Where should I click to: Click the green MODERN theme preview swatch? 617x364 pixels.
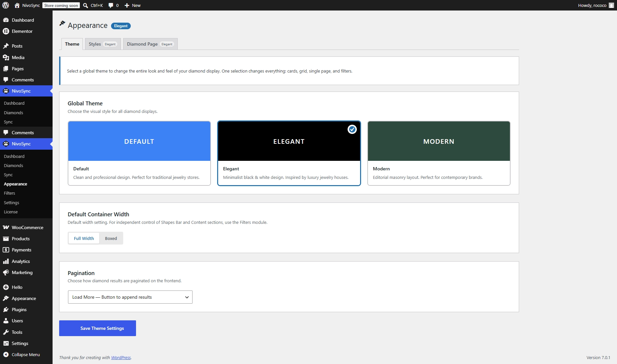439,141
